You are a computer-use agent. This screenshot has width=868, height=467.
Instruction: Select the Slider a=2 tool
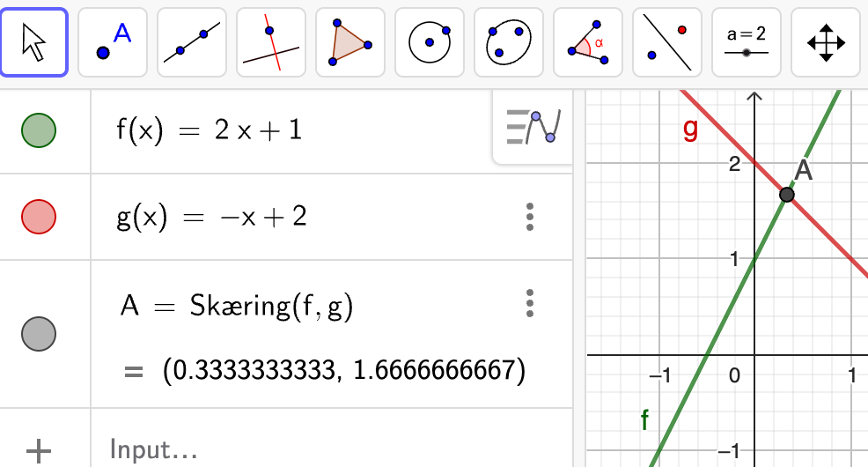(x=747, y=42)
